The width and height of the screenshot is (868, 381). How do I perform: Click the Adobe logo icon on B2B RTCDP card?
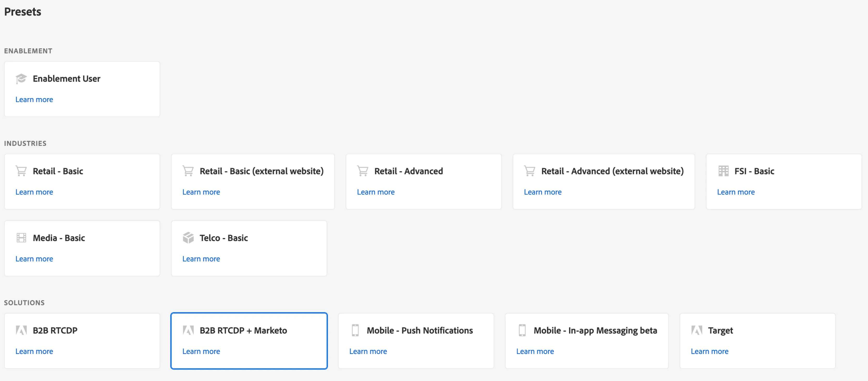tap(21, 330)
